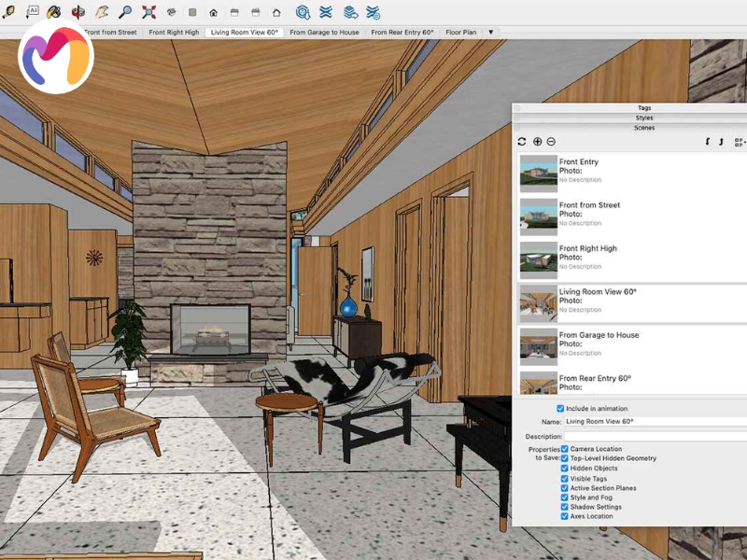This screenshot has height=560, width=747.
Task: Click the gray house view icon next to black house
Action: click(234, 13)
